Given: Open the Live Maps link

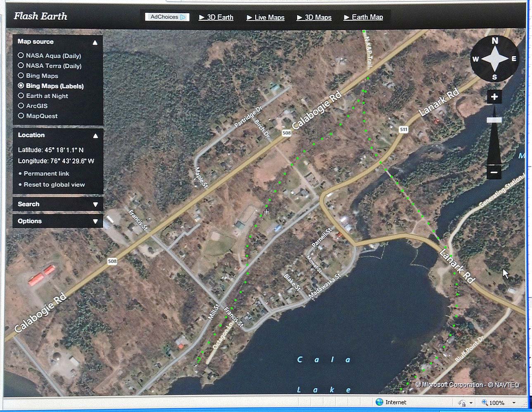Looking at the screenshot, I should pos(266,17).
